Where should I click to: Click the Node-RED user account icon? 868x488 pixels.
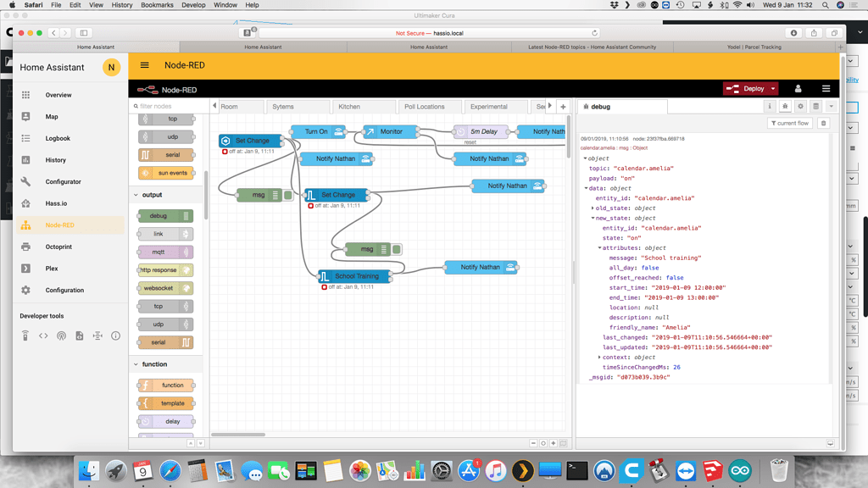pos(798,89)
